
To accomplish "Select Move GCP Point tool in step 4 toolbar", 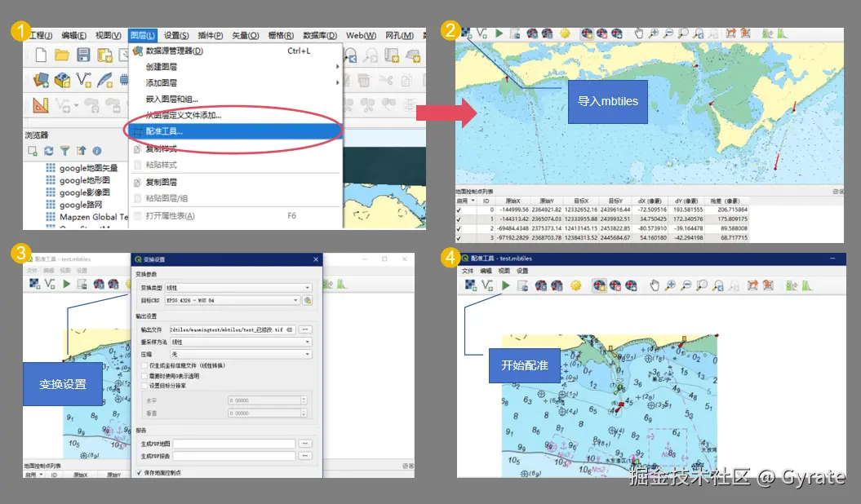I will pos(631,285).
